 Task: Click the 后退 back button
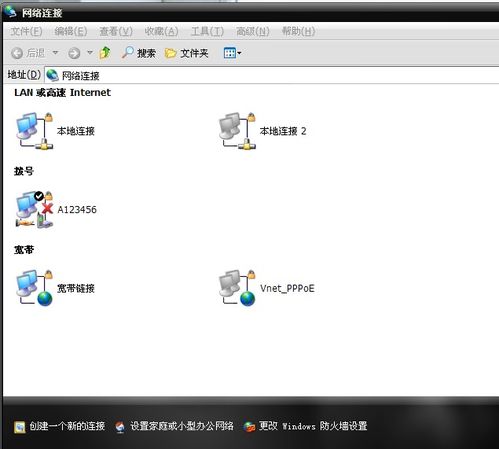(28, 53)
